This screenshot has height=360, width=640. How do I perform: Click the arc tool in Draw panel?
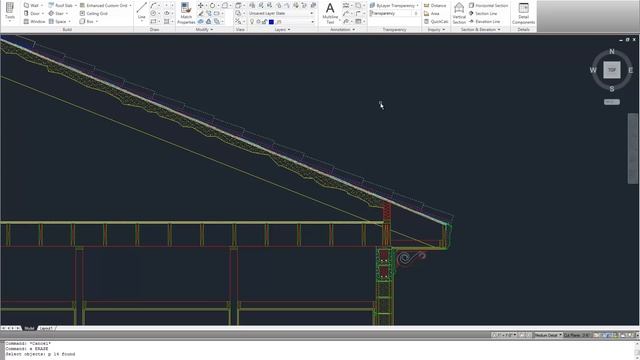point(153,5)
